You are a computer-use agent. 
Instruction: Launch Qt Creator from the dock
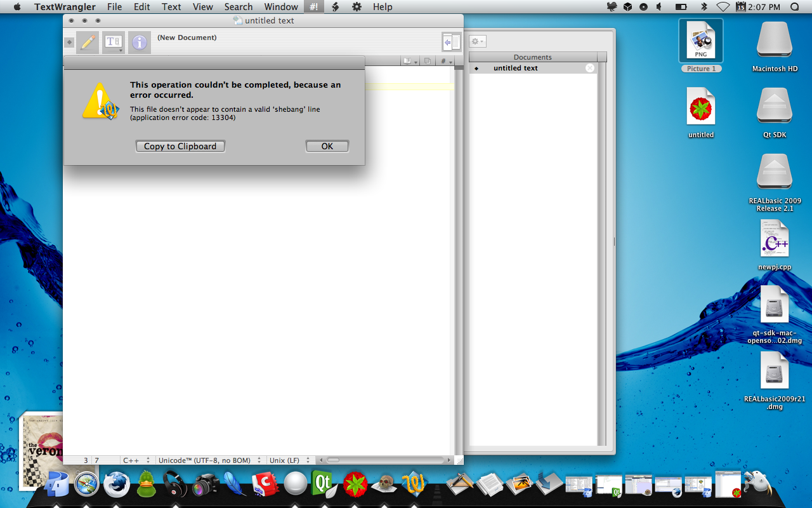[x=324, y=485]
